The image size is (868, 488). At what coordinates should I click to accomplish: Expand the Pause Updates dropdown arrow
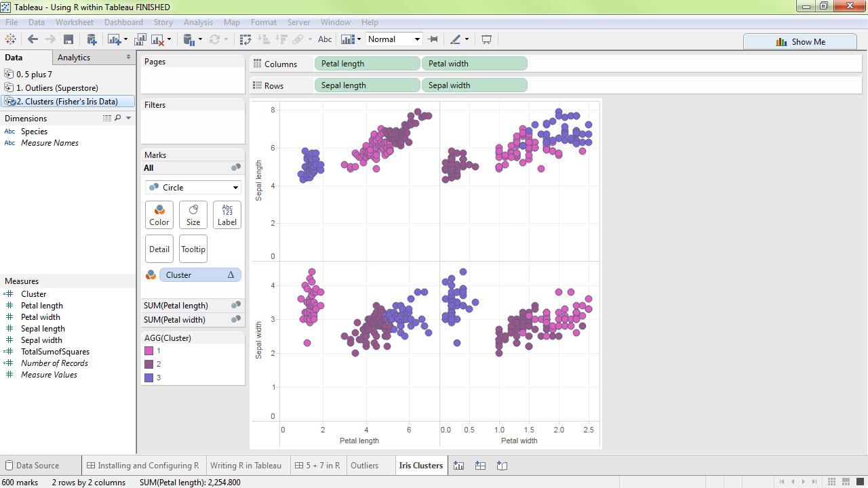point(200,39)
